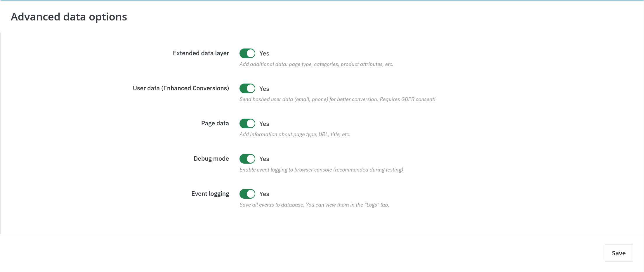Image resolution: width=644 pixels, height=272 pixels.
Task: Click the Extended data layer label
Action: point(201,53)
